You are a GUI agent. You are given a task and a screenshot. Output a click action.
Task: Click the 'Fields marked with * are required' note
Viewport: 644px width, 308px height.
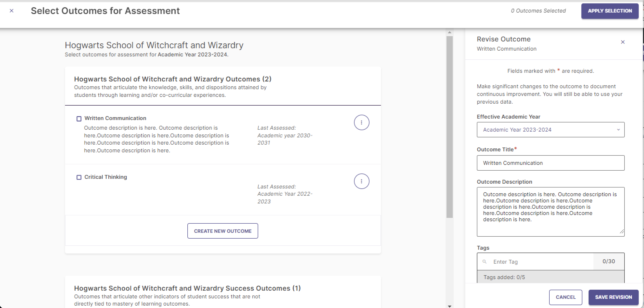(x=551, y=71)
